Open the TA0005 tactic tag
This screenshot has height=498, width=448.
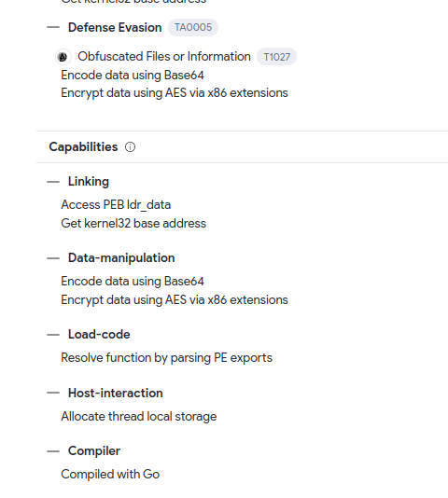(193, 27)
